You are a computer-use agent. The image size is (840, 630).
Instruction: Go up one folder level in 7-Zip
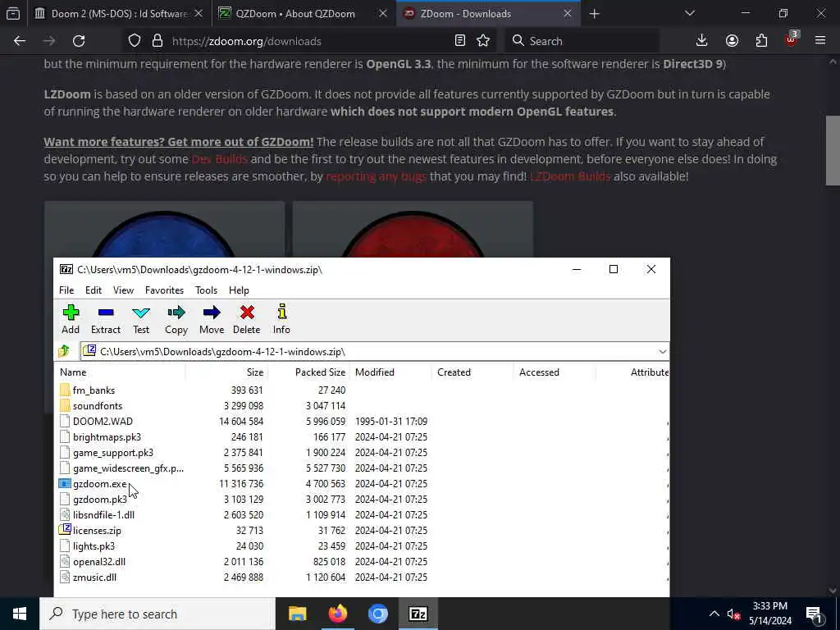tap(64, 351)
